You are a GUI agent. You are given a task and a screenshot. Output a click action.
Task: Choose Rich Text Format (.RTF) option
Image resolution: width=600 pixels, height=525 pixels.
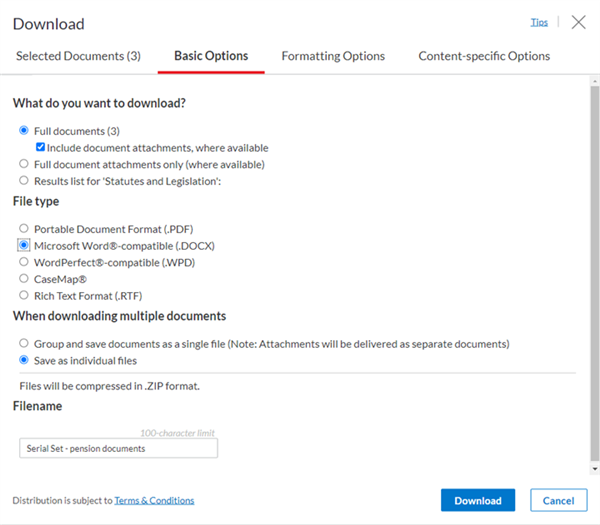click(24, 295)
